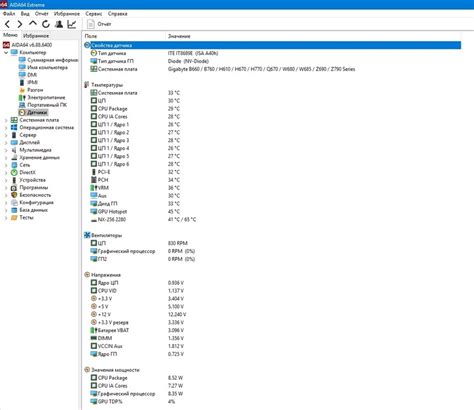Refresh the page with the circular arrow icon
The width and height of the screenshot is (474, 410).
[x=46, y=24]
